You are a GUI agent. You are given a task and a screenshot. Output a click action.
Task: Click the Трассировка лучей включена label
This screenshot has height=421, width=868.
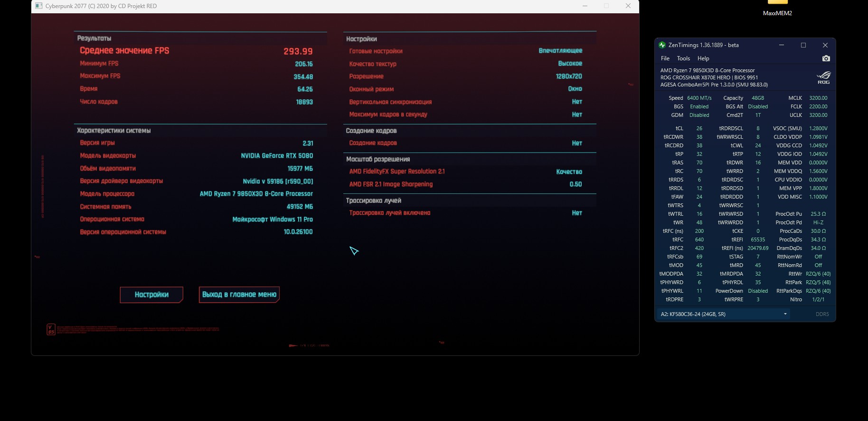(x=390, y=213)
